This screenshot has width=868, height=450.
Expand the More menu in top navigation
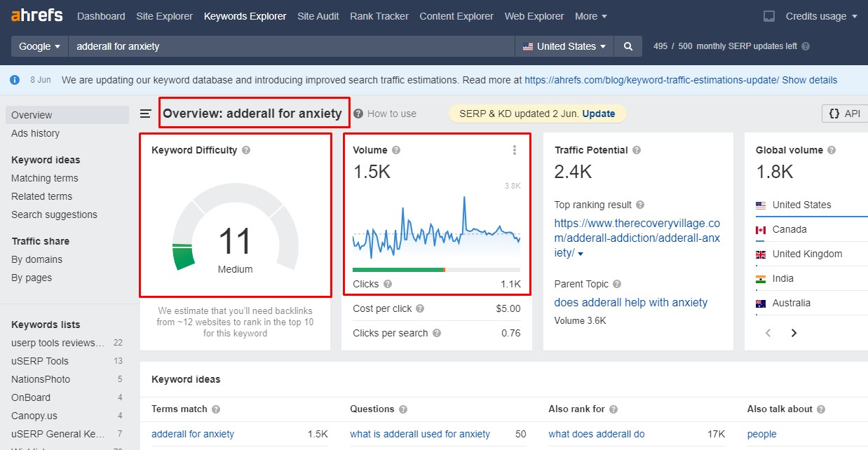pyautogui.click(x=591, y=16)
